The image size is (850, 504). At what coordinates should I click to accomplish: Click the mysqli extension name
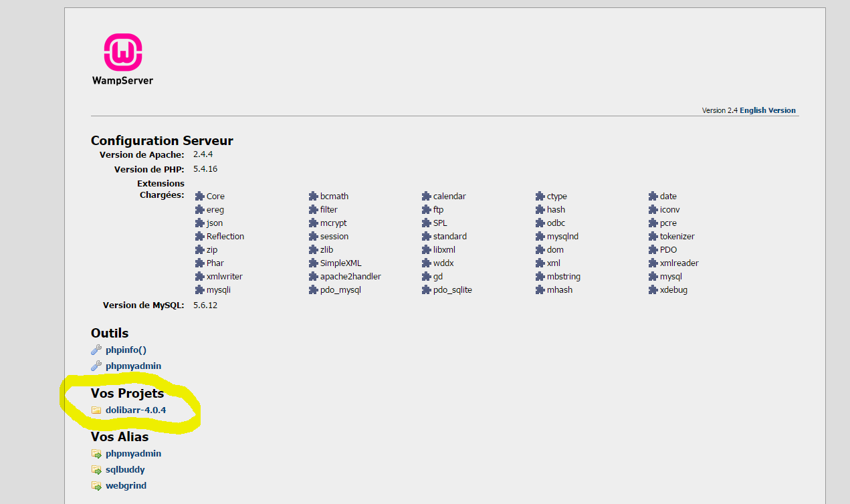point(219,289)
